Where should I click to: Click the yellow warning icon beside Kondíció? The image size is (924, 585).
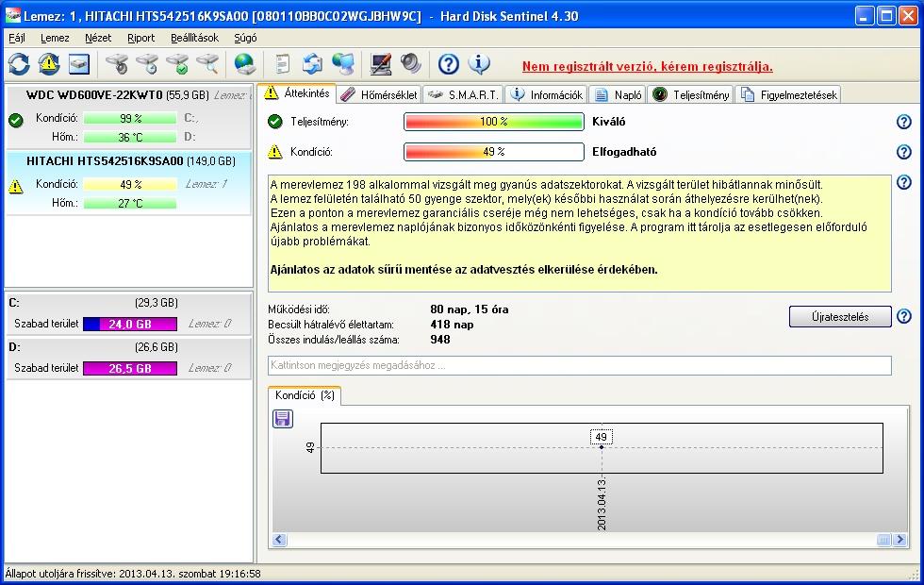tap(275, 152)
